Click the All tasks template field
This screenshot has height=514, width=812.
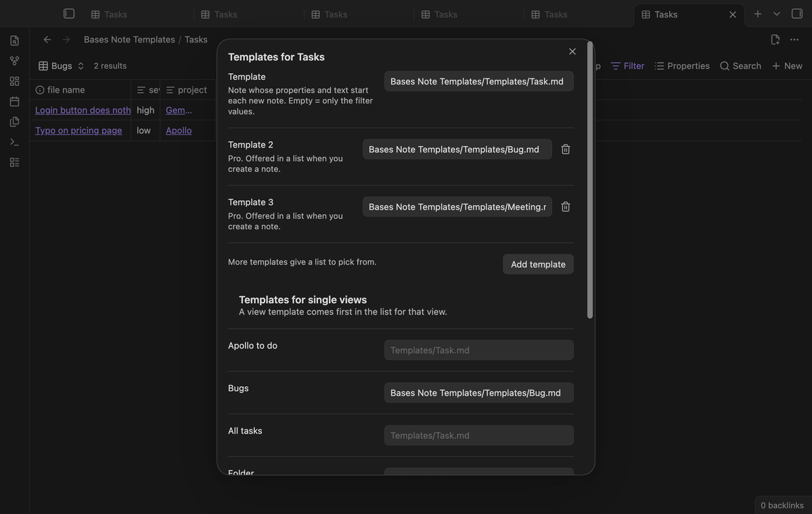click(x=479, y=436)
